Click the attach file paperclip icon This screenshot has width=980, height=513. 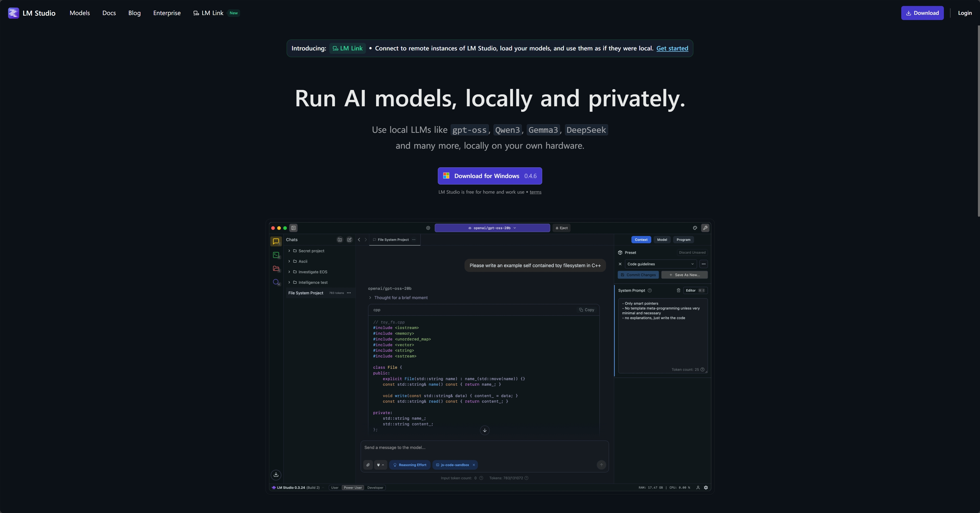(368, 465)
